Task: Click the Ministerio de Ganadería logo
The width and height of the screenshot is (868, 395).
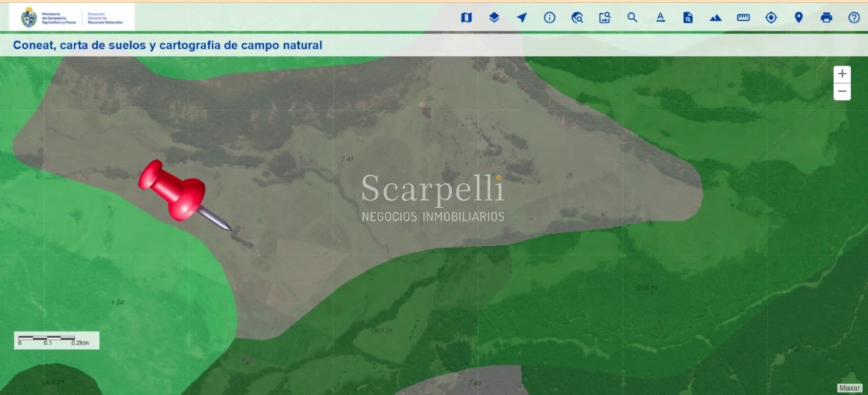Action: click(72, 17)
